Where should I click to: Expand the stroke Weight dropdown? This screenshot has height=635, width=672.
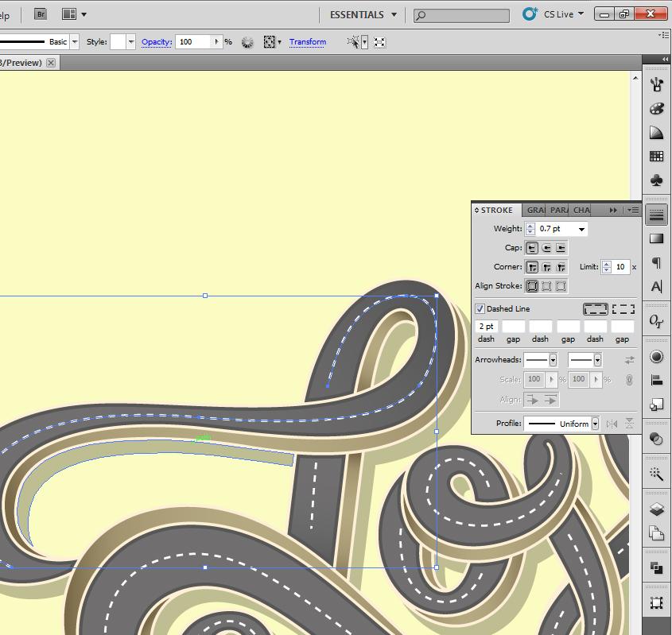pos(582,229)
